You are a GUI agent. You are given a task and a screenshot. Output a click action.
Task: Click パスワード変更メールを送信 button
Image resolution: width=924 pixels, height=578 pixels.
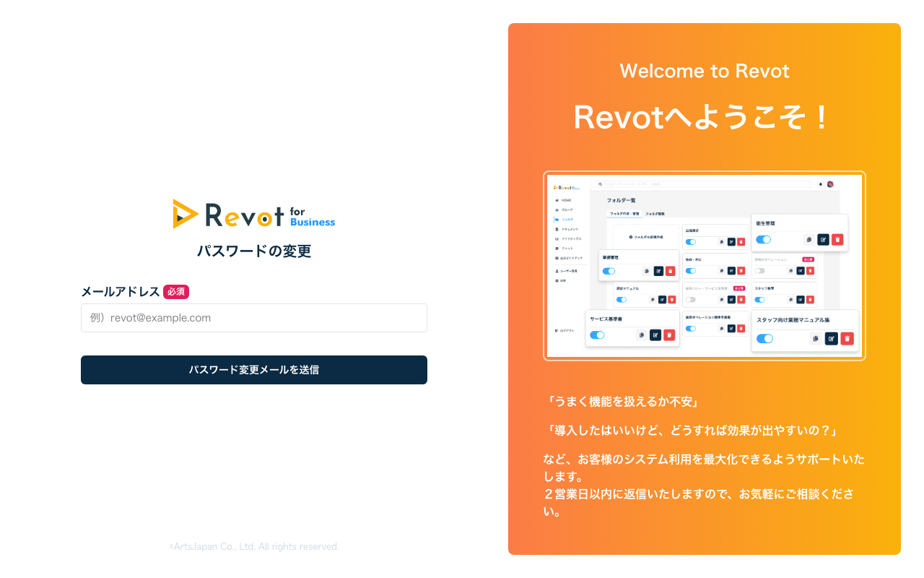pos(253,370)
